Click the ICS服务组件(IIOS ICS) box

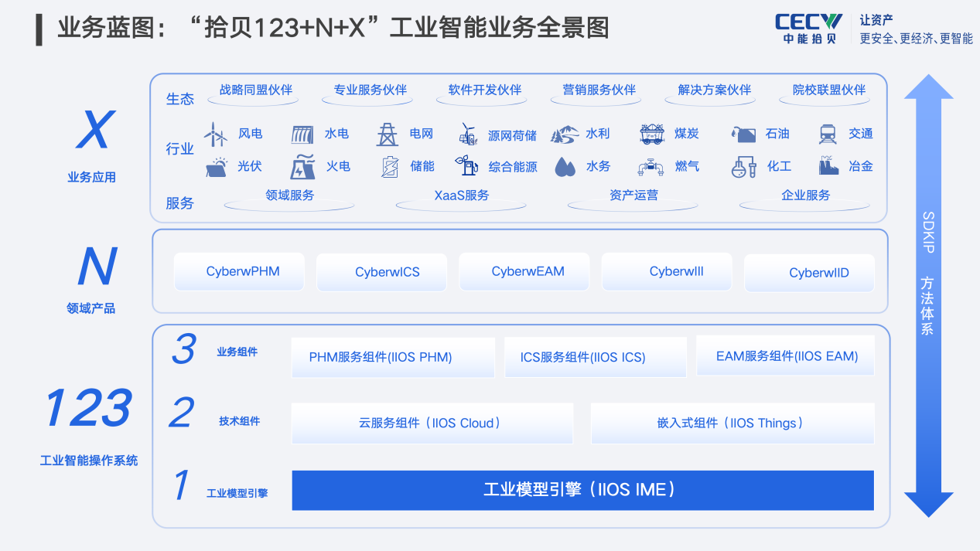pos(596,357)
